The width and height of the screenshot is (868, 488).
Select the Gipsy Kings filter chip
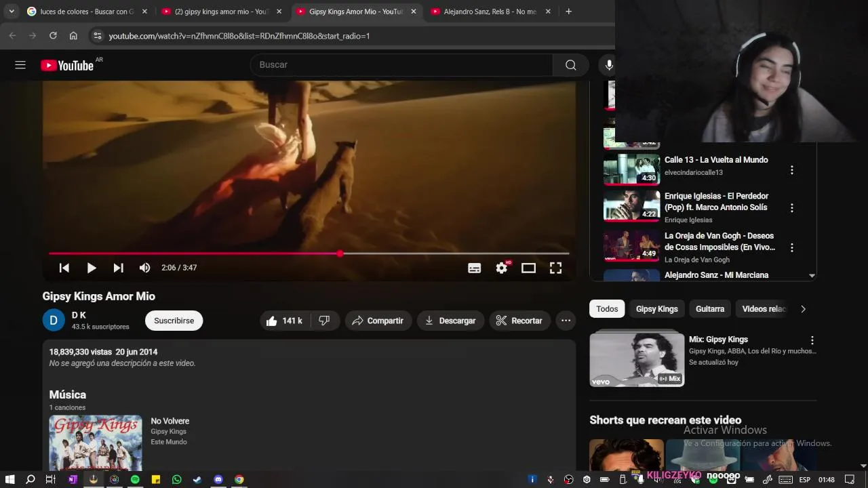pos(656,309)
